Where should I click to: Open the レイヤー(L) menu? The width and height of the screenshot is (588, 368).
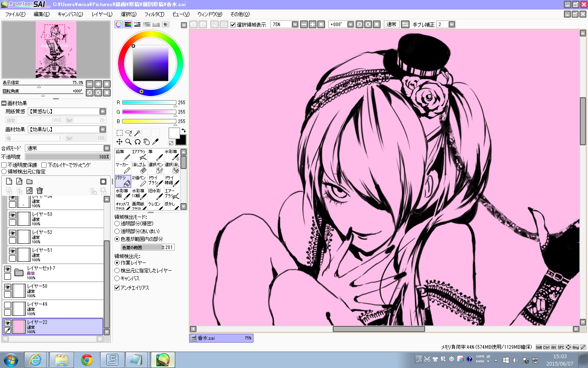pyautogui.click(x=102, y=14)
